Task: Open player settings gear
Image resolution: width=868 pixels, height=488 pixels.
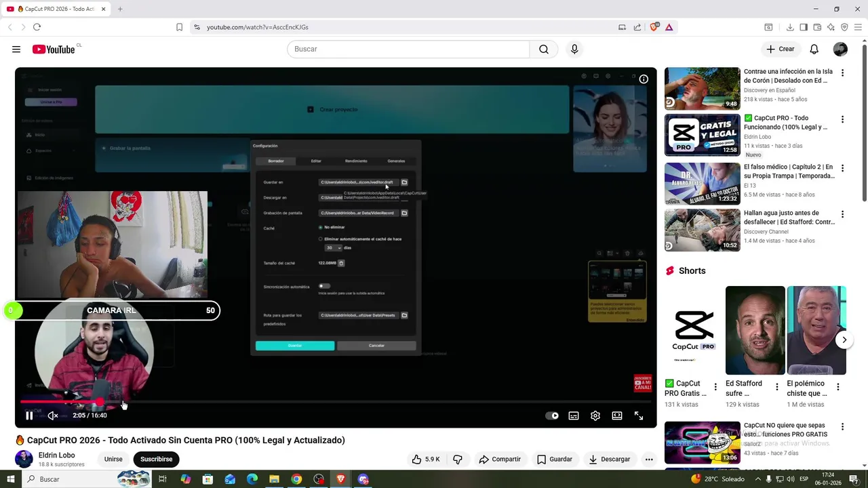Action: (x=595, y=415)
